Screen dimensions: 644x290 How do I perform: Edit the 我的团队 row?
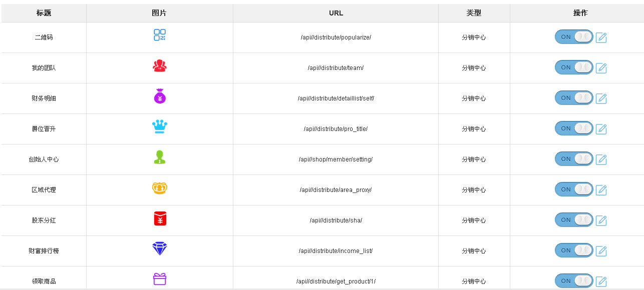601,68
